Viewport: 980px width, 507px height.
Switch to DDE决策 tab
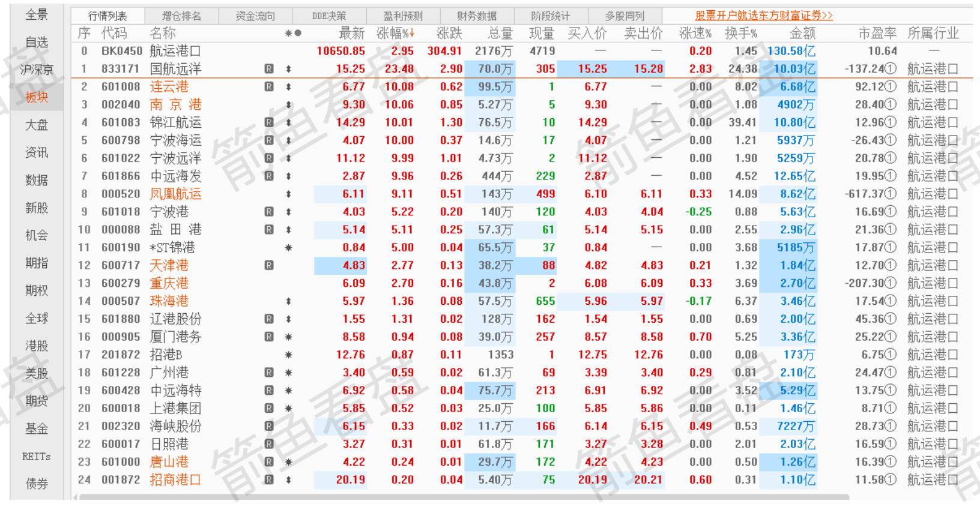(x=329, y=16)
